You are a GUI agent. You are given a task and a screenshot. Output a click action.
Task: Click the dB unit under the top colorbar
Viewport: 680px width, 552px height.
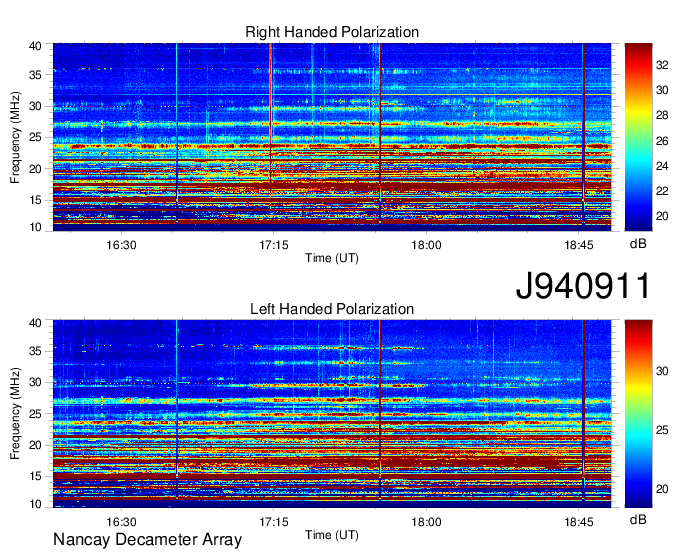click(638, 244)
